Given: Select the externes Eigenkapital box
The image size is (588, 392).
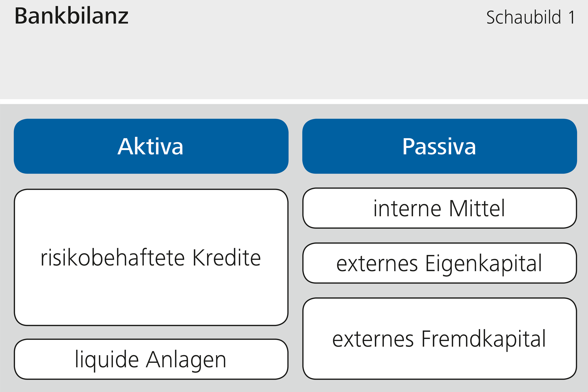Looking at the screenshot, I should tap(439, 263).
